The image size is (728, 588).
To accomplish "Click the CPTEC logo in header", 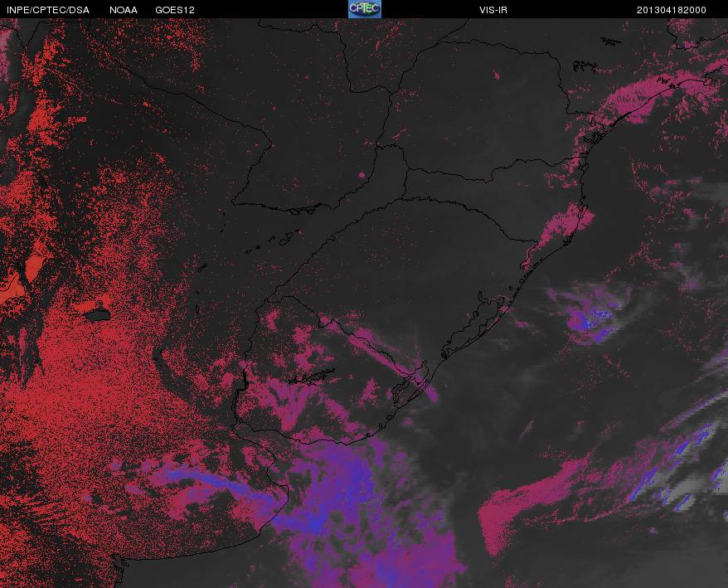I will (365, 9).
